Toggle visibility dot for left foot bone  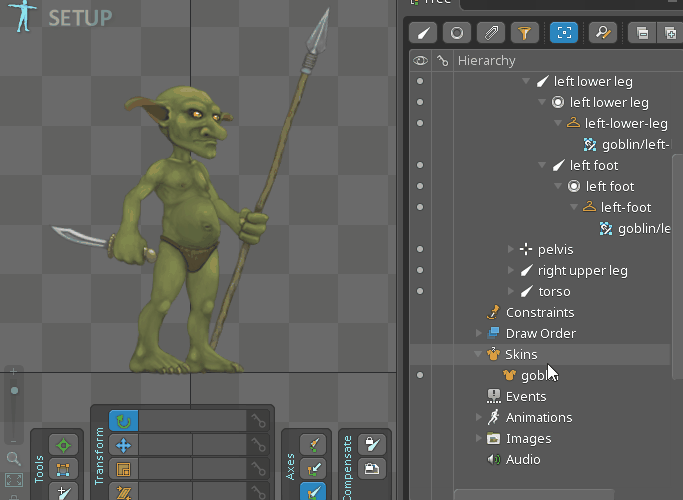coord(420,165)
